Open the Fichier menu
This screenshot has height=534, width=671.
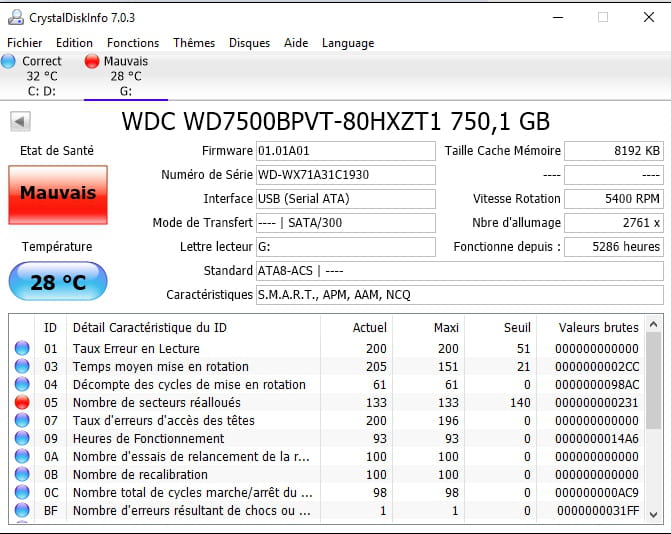tap(25, 43)
